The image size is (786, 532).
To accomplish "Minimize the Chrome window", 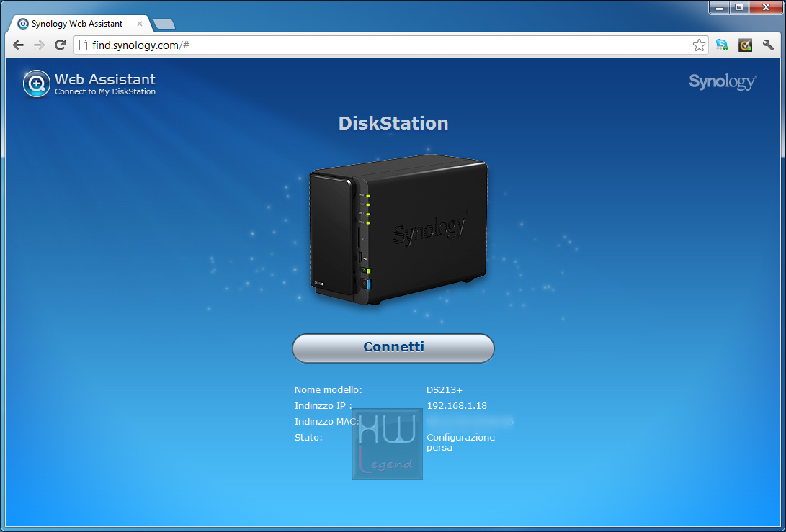I will click(719, 7).
